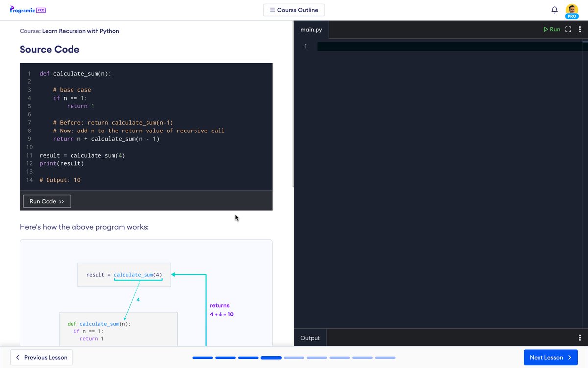
Task: Click the '# base case' comment
Action: coord(72,90)
